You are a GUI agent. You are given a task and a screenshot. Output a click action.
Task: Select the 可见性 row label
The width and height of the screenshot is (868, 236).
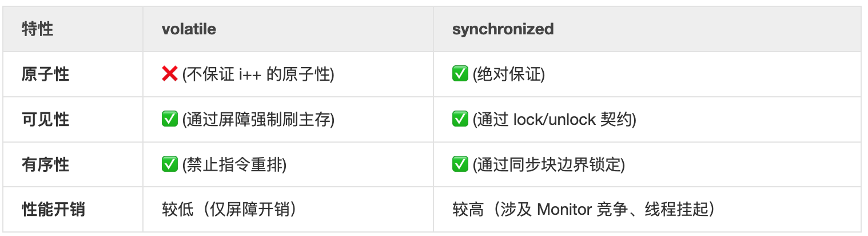[x=45, y=120]
